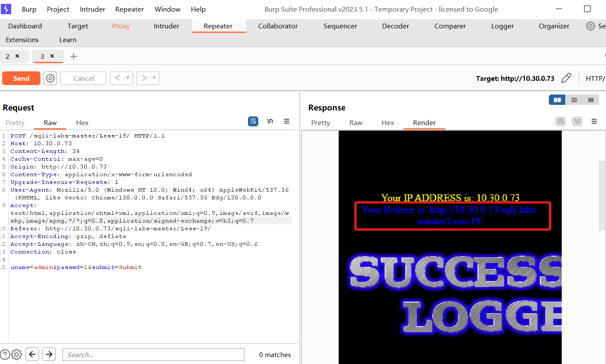Switch to the Comparer tab
This screenshot has height=364, width=606.
pos(450,26)
